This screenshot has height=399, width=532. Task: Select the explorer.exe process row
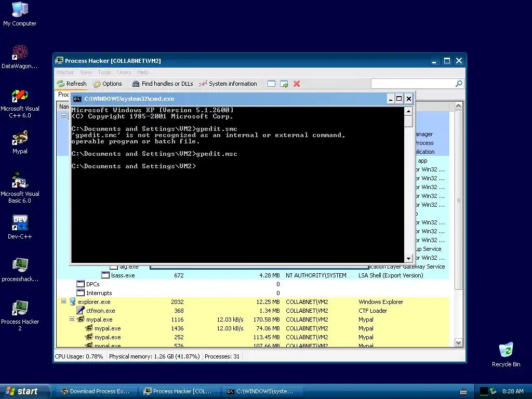[x=253, y=302]
